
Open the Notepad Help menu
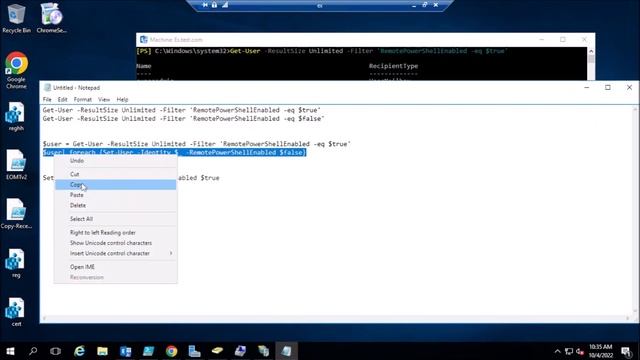pos(122,99)
